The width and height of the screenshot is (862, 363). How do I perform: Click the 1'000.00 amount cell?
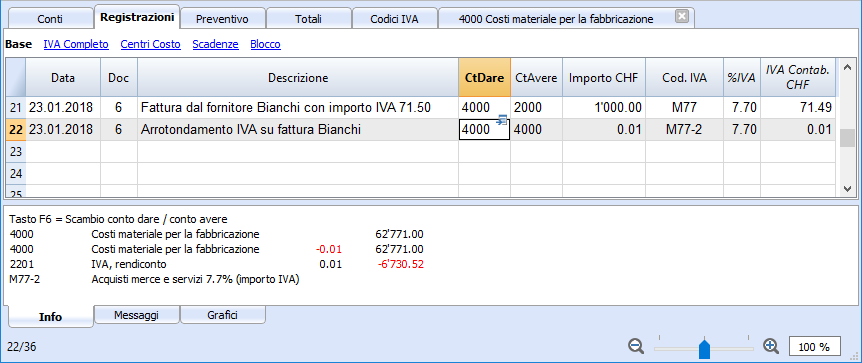(604, 108)
